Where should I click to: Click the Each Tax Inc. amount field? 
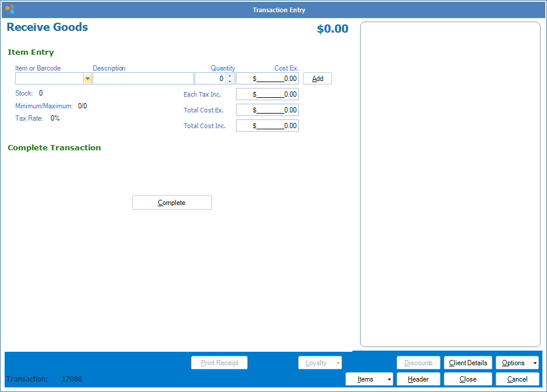pyautogui.click(x=267, y=94)
